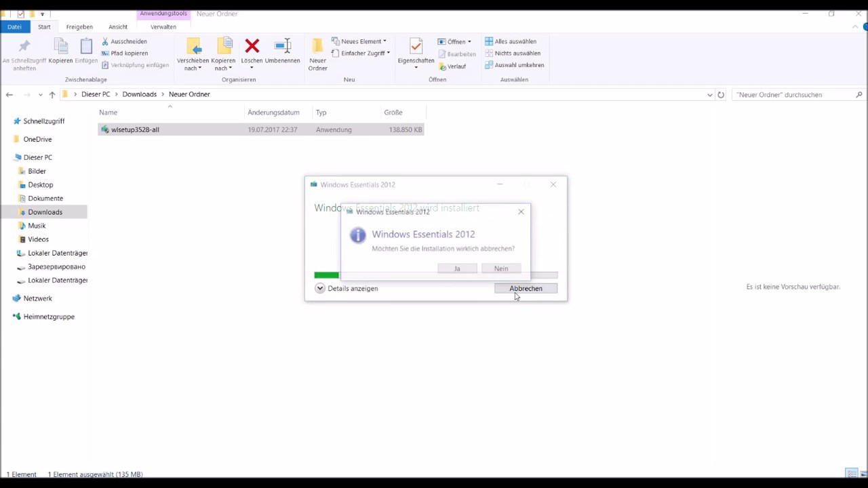The image size is (868, 488).
Task: Click the Eigenschaften icon
Action: pyautogui.click(x=416, y=47)
